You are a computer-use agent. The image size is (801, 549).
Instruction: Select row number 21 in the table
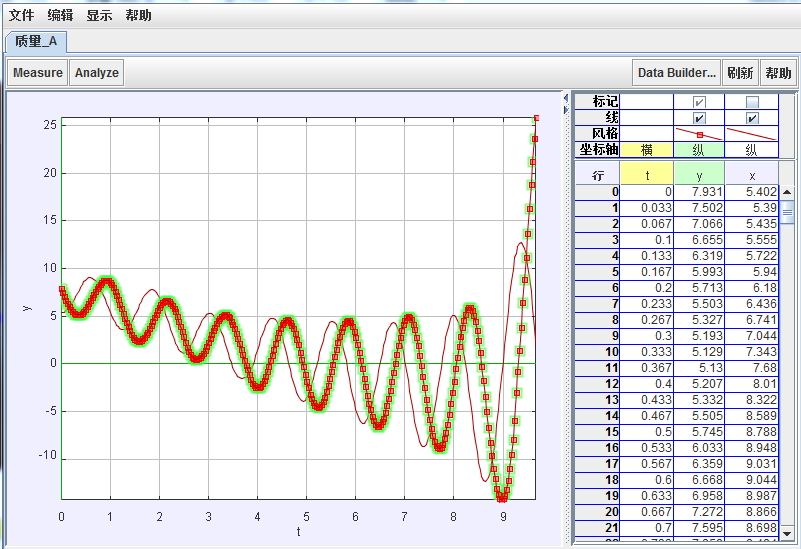(598, 528)
